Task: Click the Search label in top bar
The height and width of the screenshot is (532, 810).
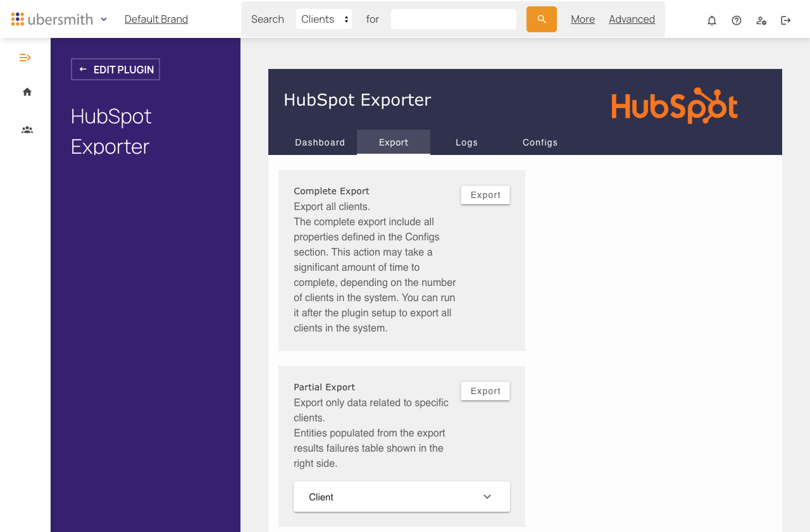Action: [x=268, y=19]
